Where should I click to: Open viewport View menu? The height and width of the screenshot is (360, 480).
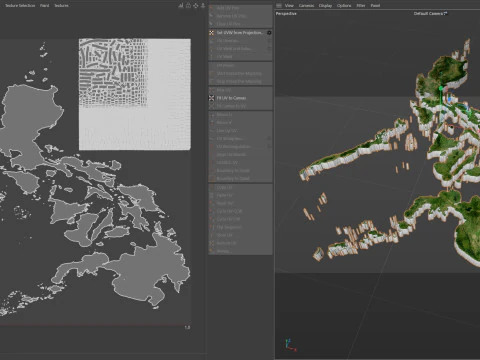point(289,6)
